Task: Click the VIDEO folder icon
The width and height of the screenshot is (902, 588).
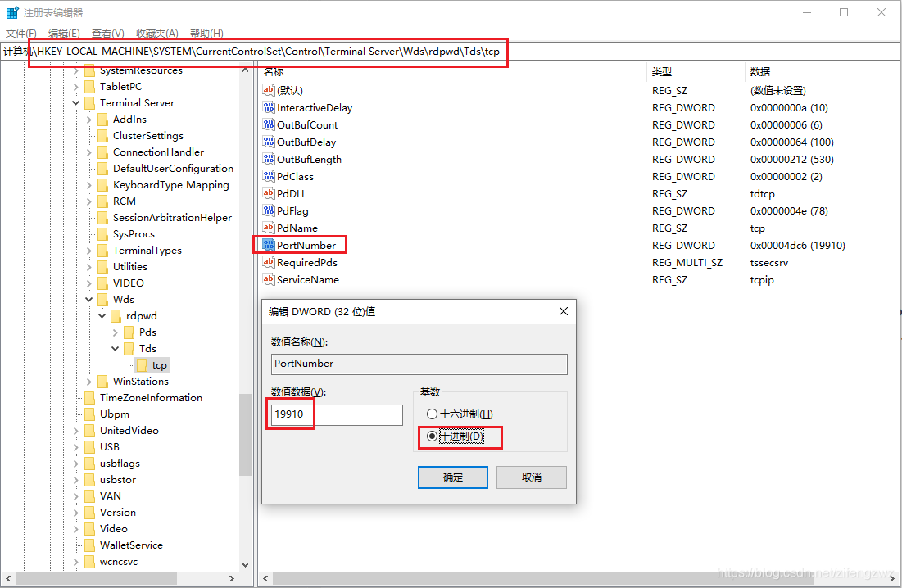Action: point(103,283)
